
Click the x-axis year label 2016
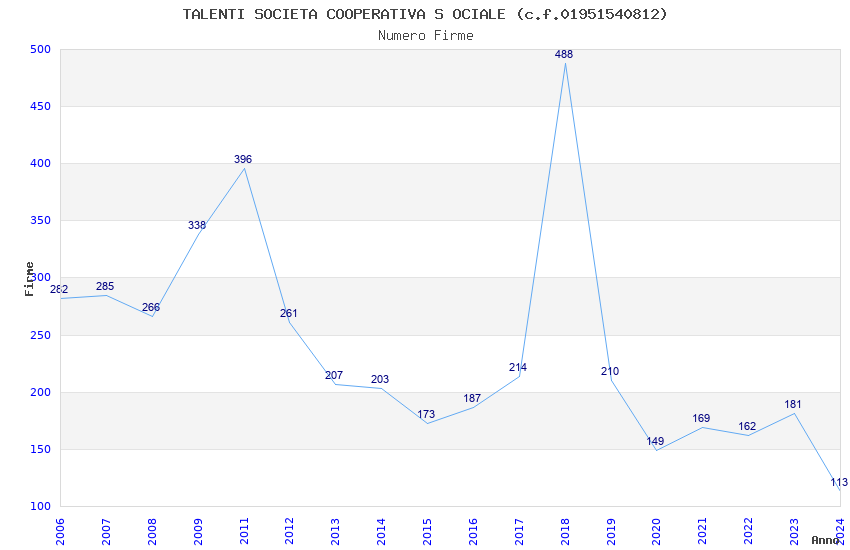coord(473,532)
